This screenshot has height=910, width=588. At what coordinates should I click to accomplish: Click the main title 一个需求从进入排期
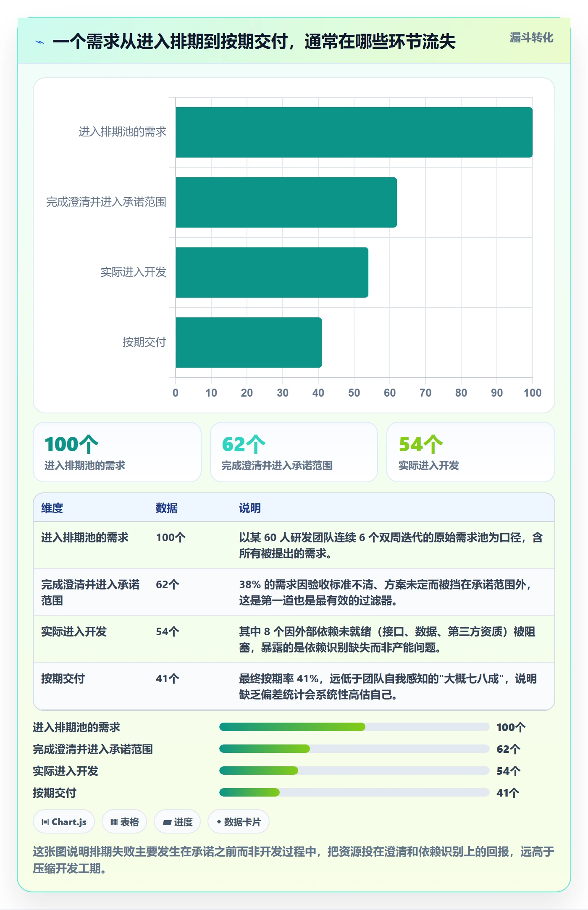pos(254,42)
